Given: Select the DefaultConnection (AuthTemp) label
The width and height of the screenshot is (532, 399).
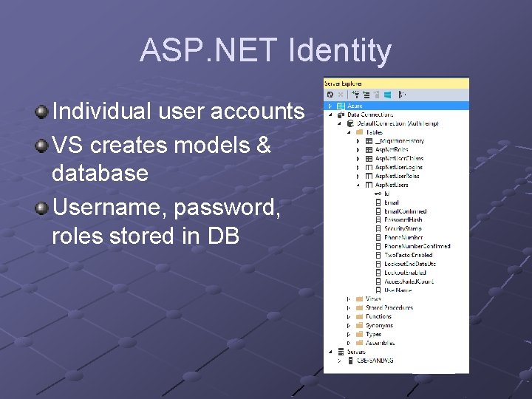Looking at the screenshot, I should point(398,123).
